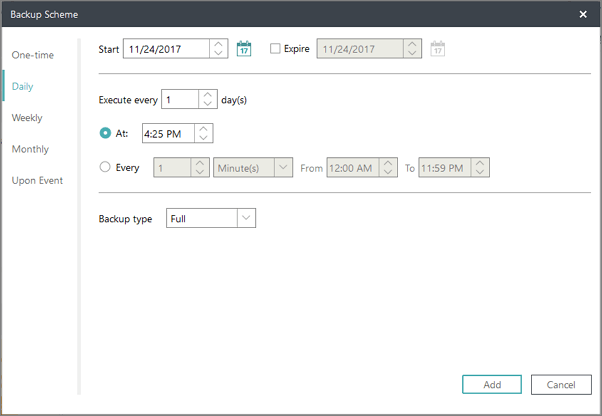Image resolution: width=602 pixels, height=416 pixels.
Task: Decrease Execute every days value
Action: [x=208, y=104]
